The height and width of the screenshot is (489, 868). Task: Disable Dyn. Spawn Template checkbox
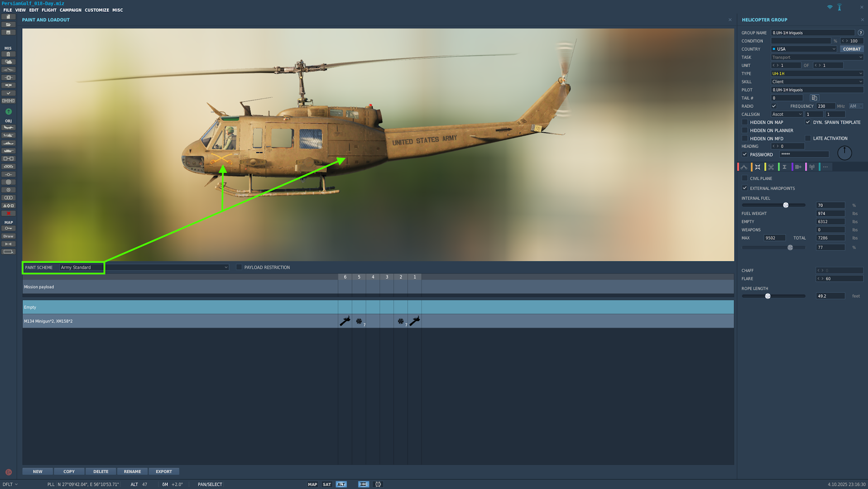click(x=808, y=122)
